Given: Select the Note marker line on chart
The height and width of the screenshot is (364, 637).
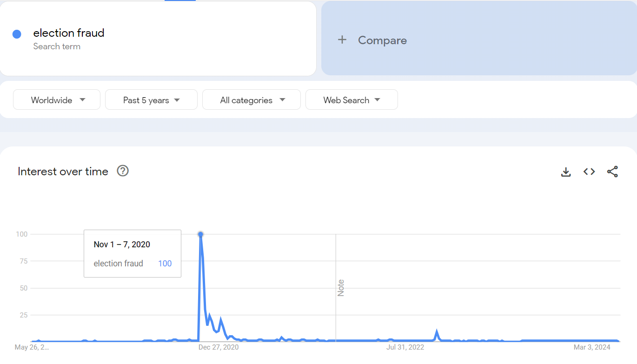Looking at the screenshot, I should coord(336,287).
